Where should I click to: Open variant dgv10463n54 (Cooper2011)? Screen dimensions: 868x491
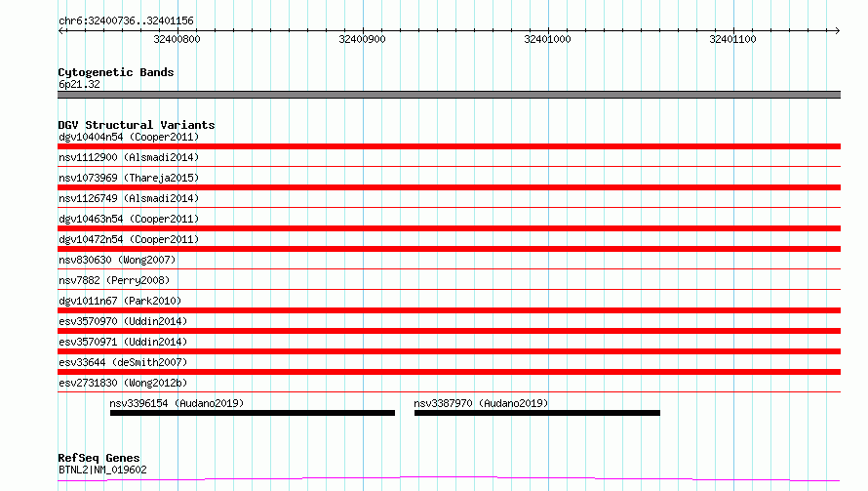[129, 219]
